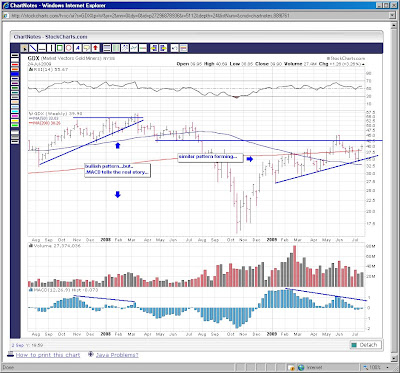Image resolution: width=400 pixels, height=373 pixels.
Task: Click the ChartNotes - StockCharts.com panel header
Action: point(50,37)
